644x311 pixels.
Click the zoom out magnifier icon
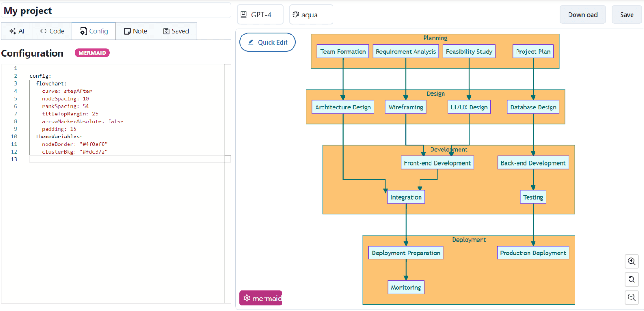pyautogui.click(x=632, y=297)
